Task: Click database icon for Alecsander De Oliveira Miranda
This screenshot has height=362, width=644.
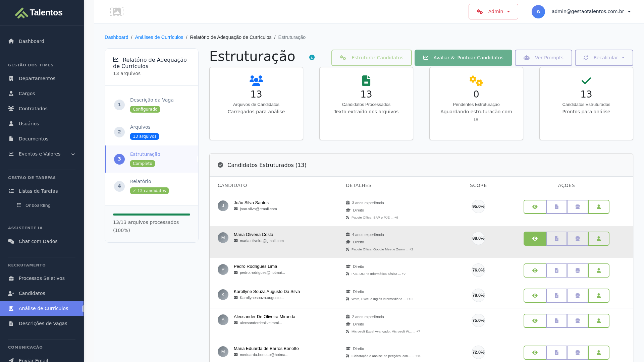Action: pos(577,321)
